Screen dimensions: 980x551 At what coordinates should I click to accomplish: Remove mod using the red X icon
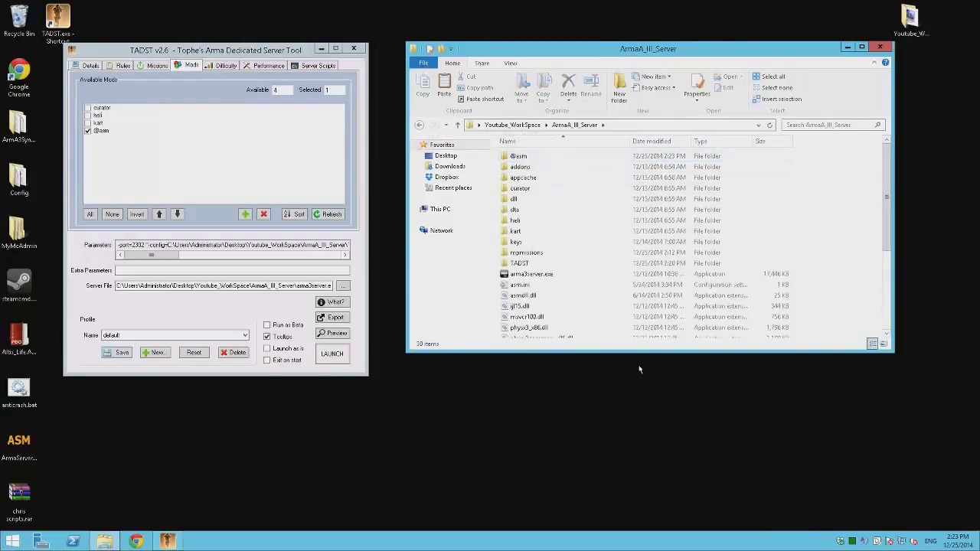point(263,214)
